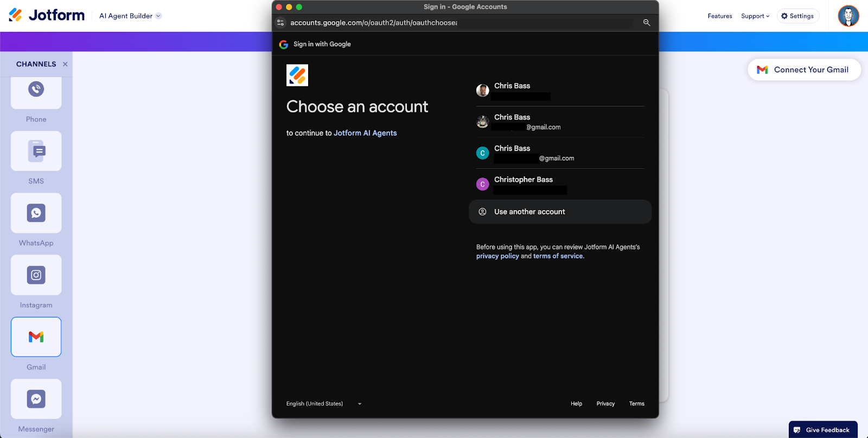Select the SMS channel icon
Image resolution: width=868 pixels, height=438 pixels.
[36, 151]
